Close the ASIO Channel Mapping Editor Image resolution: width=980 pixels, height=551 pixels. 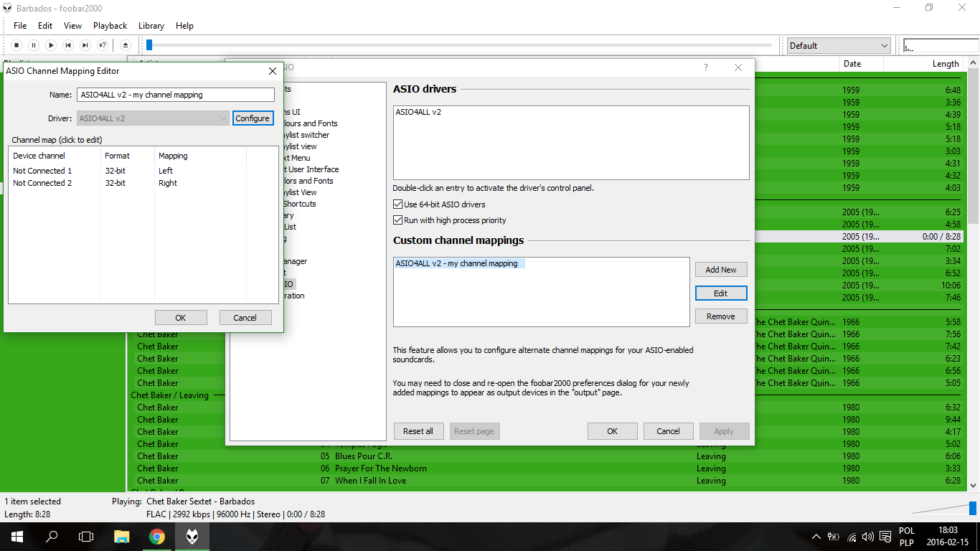pos(273,71)
